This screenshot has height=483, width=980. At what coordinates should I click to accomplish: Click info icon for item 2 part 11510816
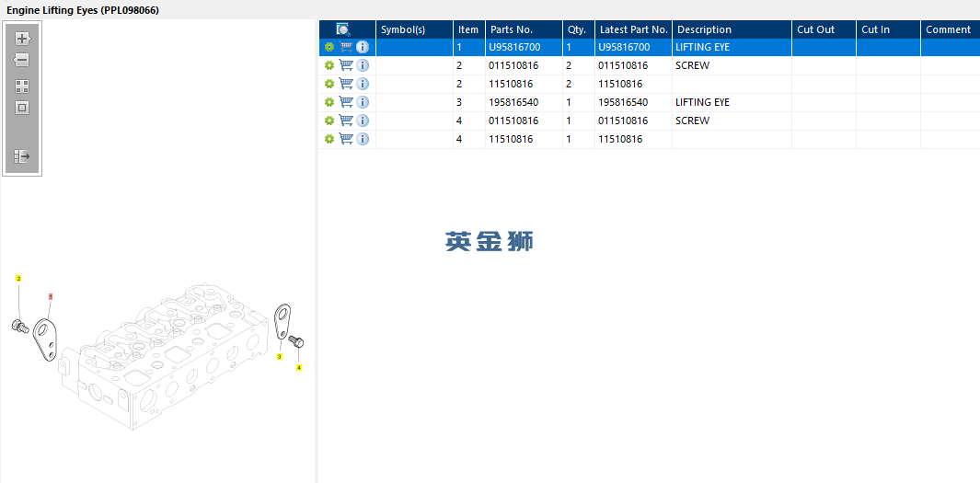click(x=363, y=84)
